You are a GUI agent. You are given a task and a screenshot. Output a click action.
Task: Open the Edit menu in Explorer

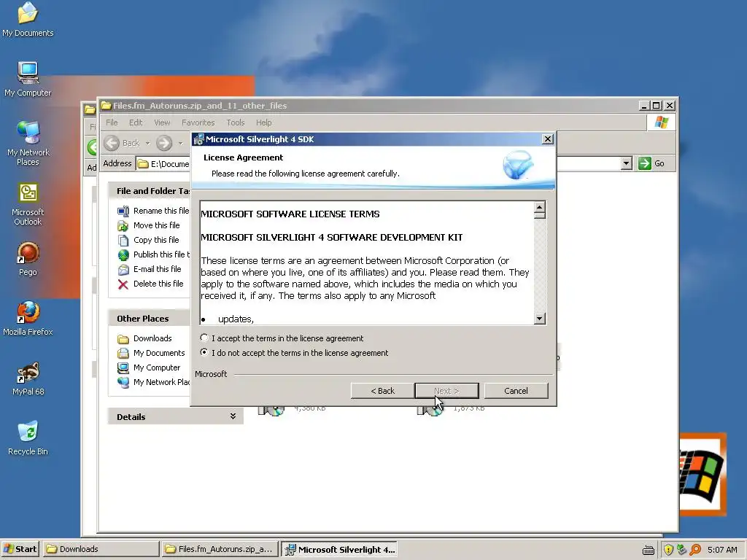pos(136,122)
